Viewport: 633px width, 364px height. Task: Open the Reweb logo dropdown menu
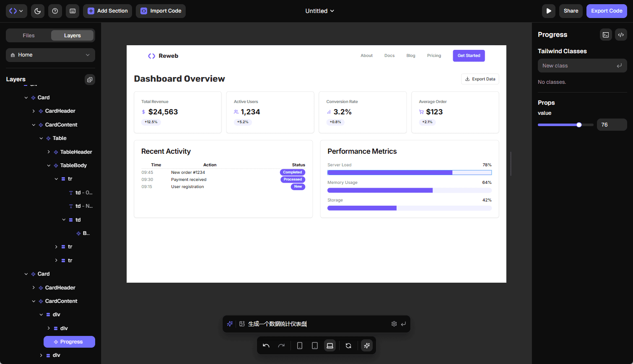click(16, 11)
